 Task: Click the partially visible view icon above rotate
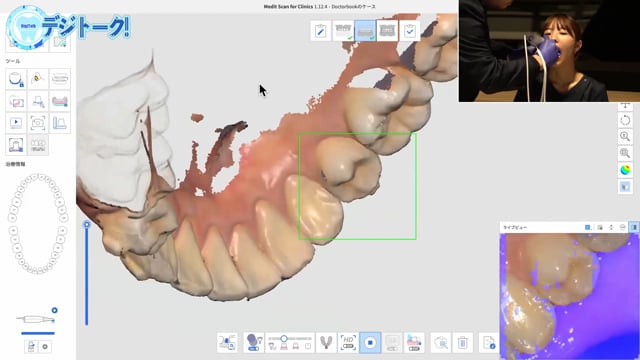pos(625,106)
